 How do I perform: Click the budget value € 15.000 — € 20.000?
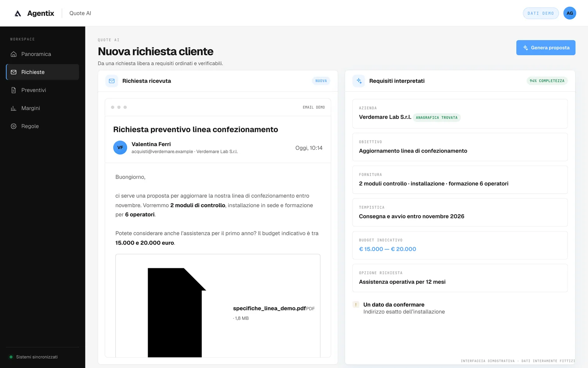pyautogui.click(x=387, y=249)
